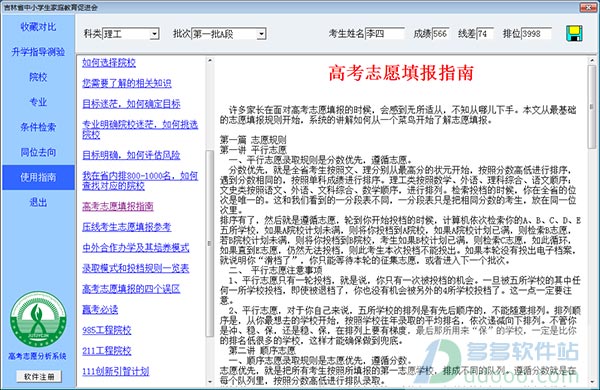Click the 第一篇 志愿规则 heading text
The image size is (600, 390).
[x=253, y=140]
